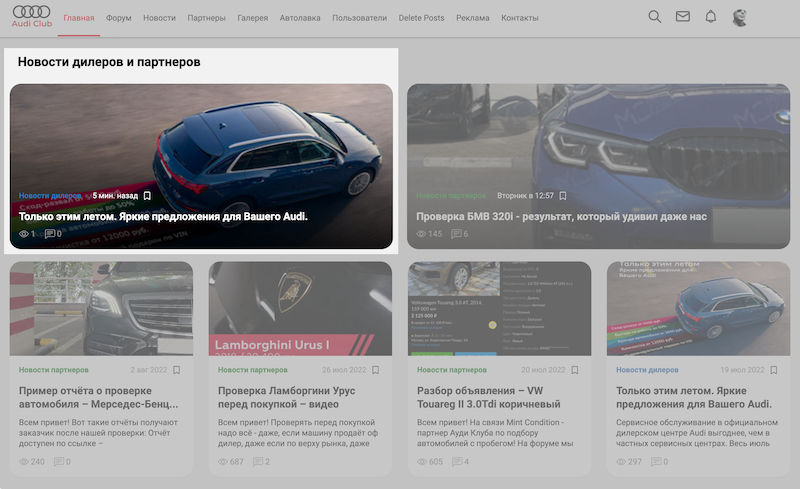Viewport: 800px width, 489px height.
Task: Click the views eye icon on featured Audi article
Action: (23, 234)
